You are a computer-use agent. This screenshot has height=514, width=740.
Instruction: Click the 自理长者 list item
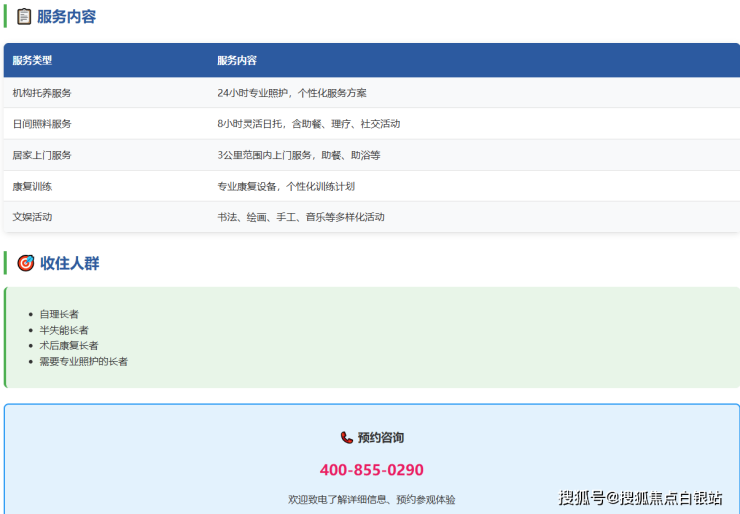(x=59, y=314)
